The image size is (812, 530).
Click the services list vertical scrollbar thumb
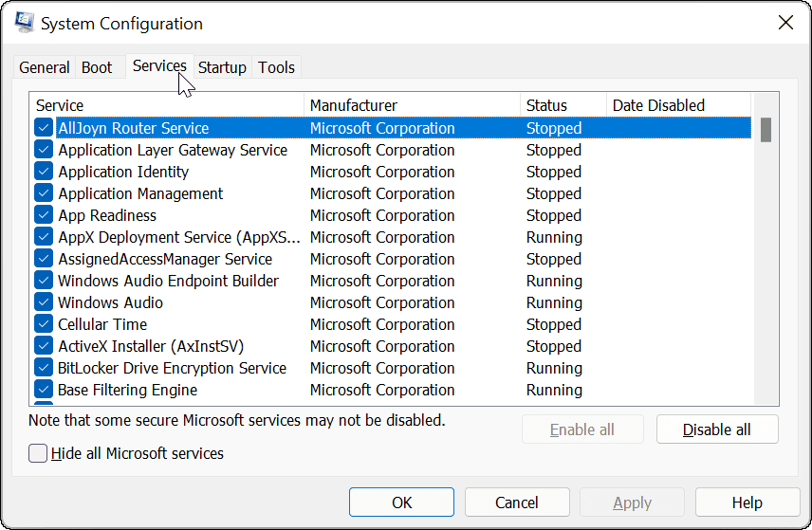[x=766, y=129]
